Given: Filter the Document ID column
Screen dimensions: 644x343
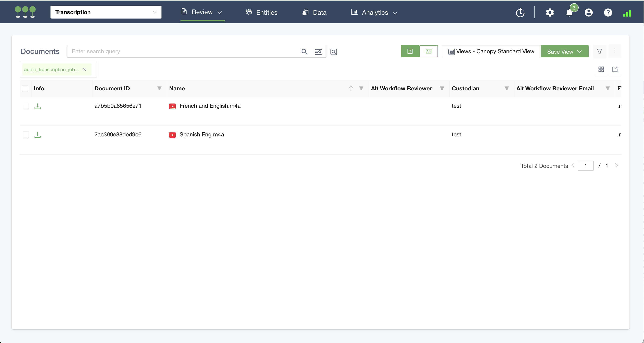Looking at the screenshot, I should pos(159,88).
